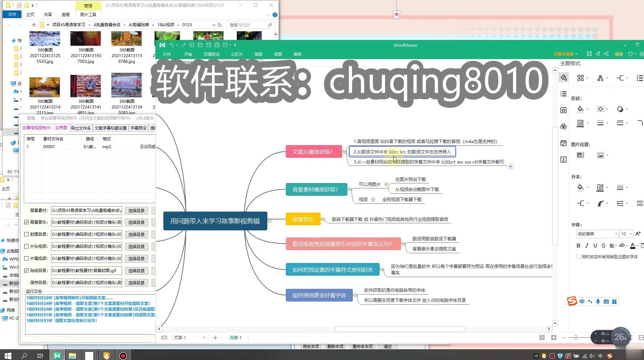Open Sogou IME voice input microphone

pyautogui.click(x=598, y=302)
